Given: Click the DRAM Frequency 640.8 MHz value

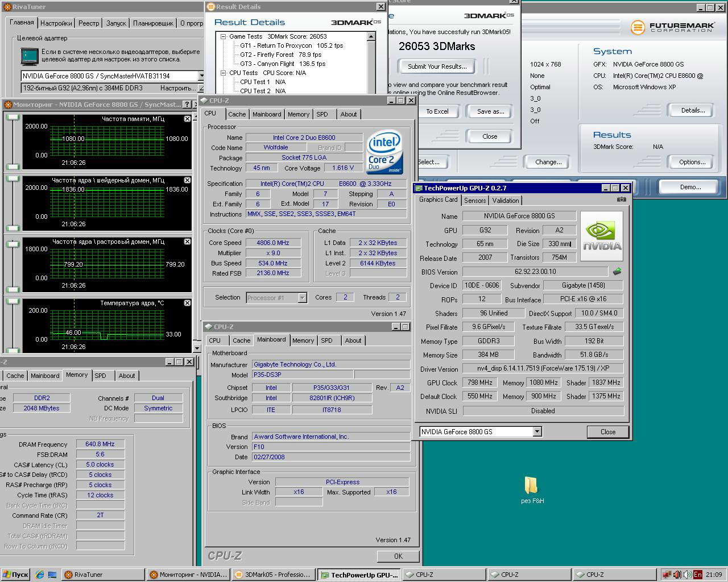Looking at the screenshot, I should pyautogui.click(x=100, y=444).
